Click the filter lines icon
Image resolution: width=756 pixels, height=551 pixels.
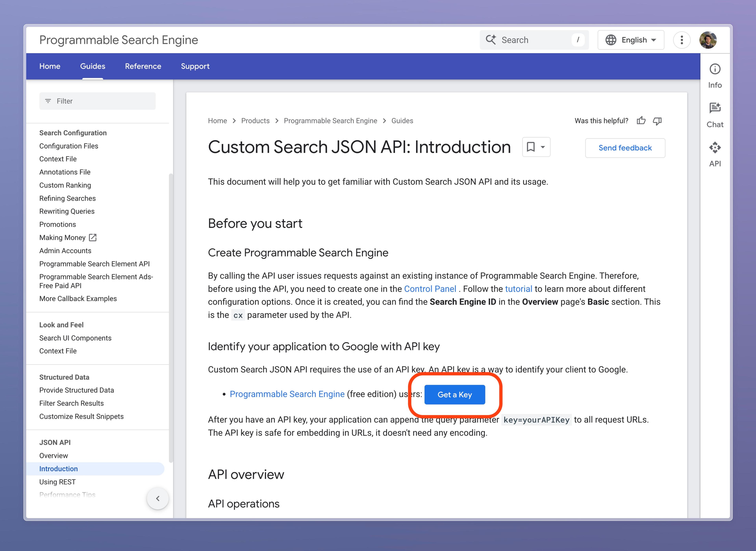pos(48,101)
